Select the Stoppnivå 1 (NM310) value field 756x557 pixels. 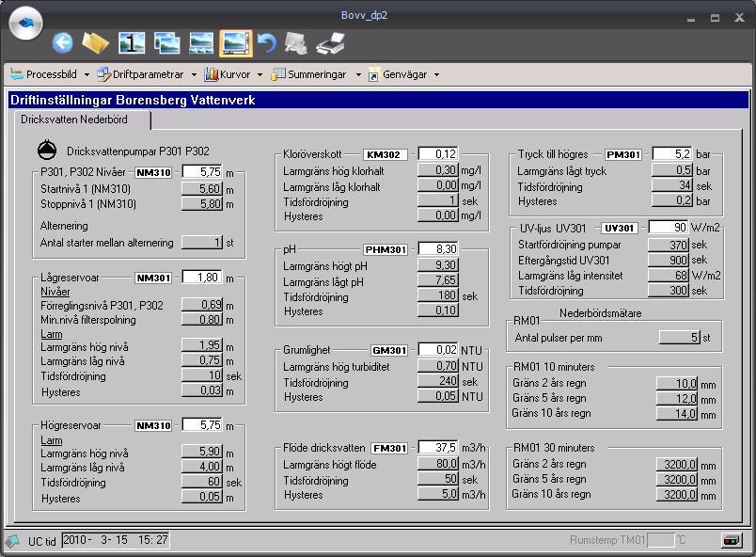point(201,204)
